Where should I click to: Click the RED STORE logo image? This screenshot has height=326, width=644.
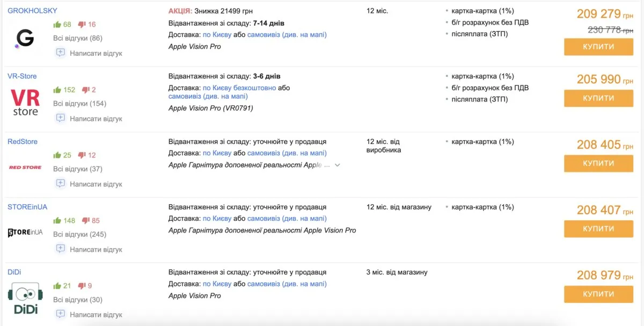tap(25, 167)
